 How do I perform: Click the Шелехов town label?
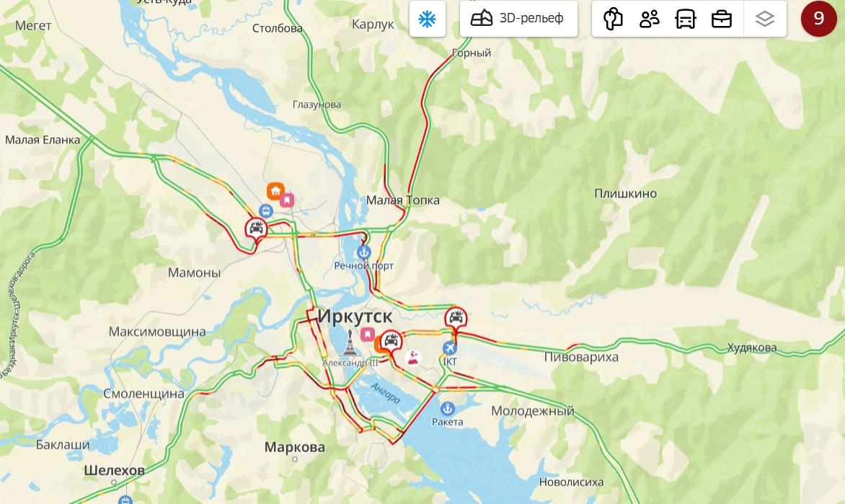pyautogui.click(x=114, y=471)
